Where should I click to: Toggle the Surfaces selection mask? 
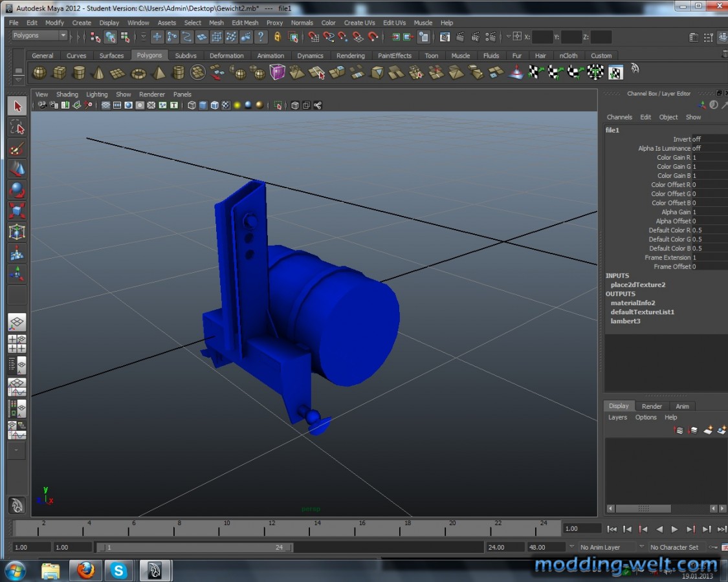pos(202,37)
